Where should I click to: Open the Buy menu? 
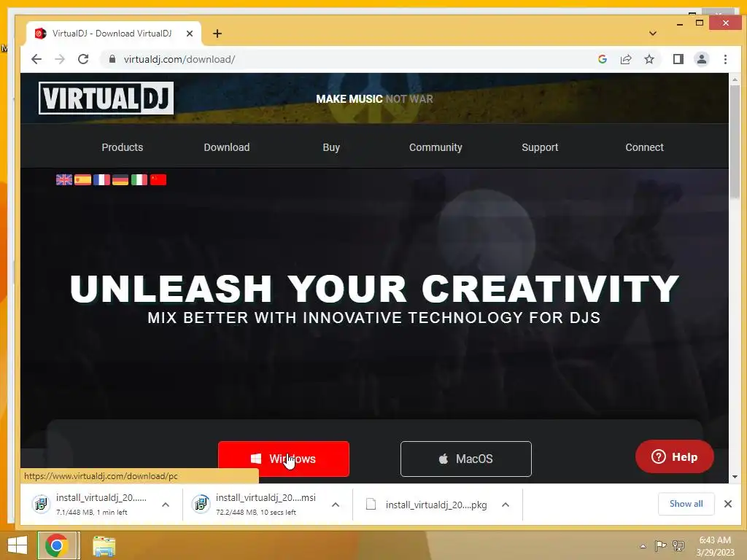tap(331, 147)
